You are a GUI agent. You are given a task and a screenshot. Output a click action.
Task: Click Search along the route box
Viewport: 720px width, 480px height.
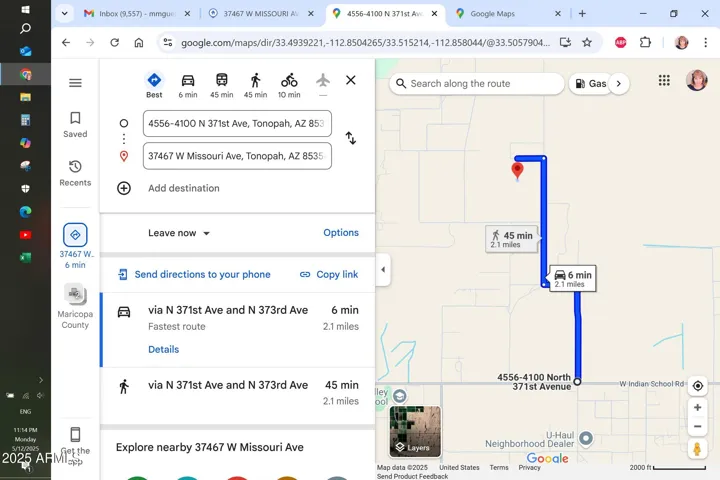[477, 84]
